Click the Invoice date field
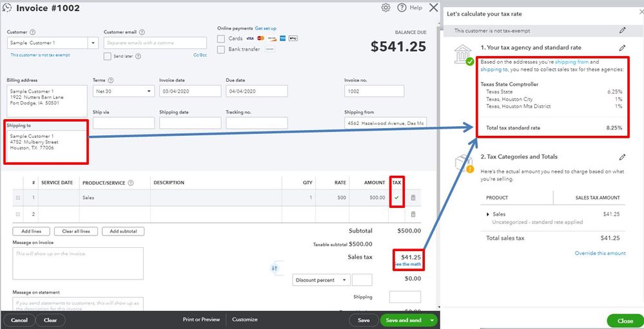The height and width of the screenshot is (329, 644). [x=190, y=91]
